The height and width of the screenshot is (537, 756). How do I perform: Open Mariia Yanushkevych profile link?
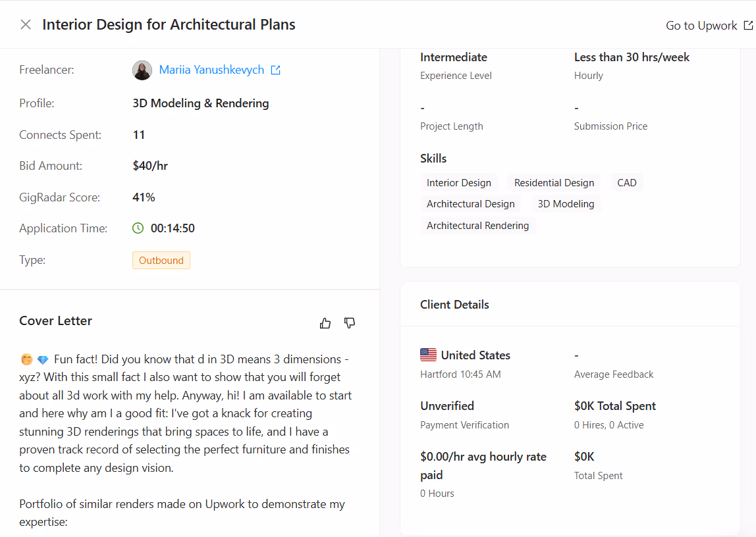tap(211, 70)
